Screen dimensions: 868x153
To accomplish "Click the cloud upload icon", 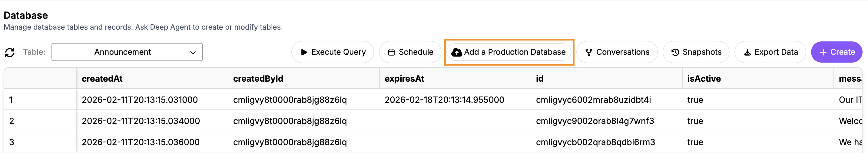I will 457,52.
